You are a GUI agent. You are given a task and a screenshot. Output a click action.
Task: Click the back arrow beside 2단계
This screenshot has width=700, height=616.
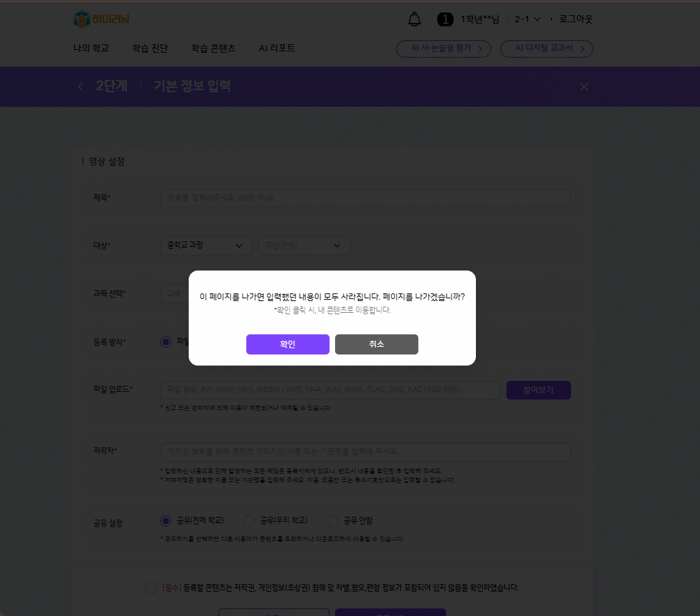point(80,87)
